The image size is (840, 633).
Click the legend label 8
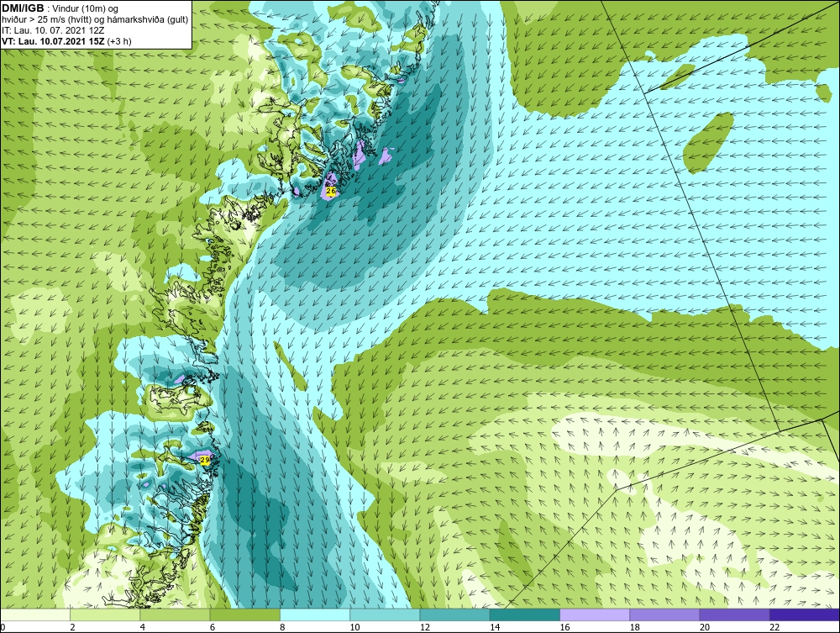(x=282, y=628)
